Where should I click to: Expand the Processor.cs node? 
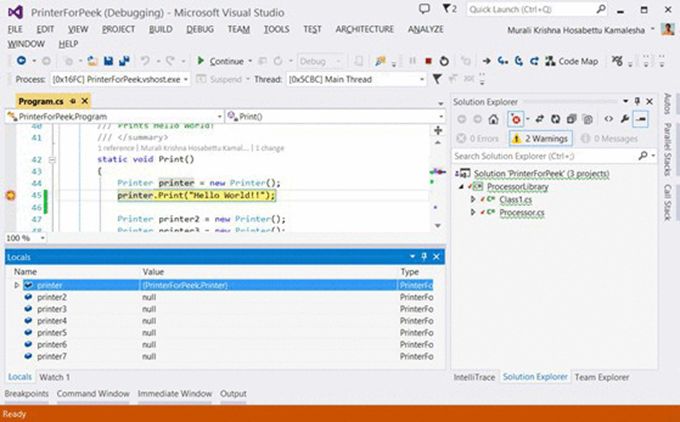tap(473, 213)
